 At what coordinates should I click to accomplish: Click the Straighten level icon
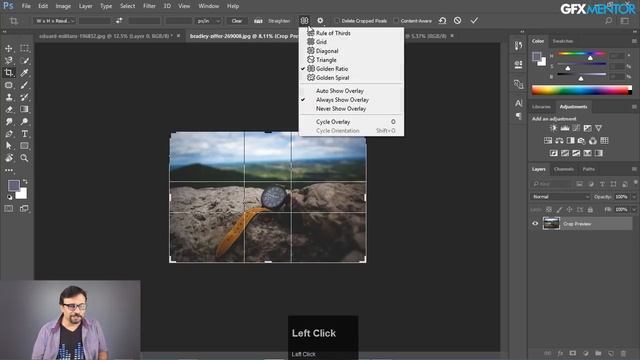point(258,21)
